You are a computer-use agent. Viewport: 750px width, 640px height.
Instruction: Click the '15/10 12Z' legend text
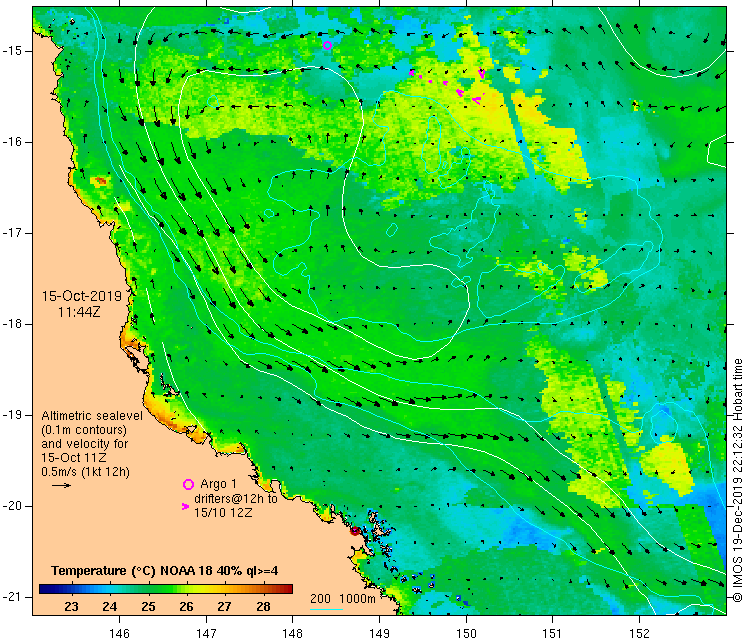223,512
